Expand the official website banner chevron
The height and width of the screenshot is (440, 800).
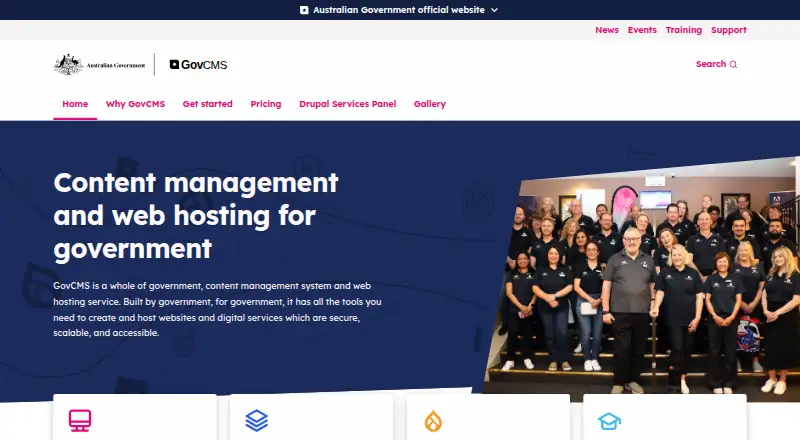coord(494,10)
